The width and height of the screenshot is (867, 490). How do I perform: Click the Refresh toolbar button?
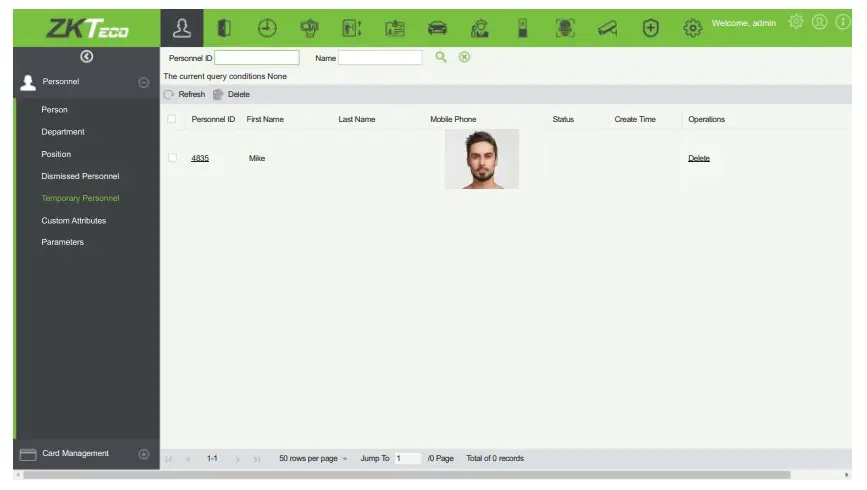185,95
